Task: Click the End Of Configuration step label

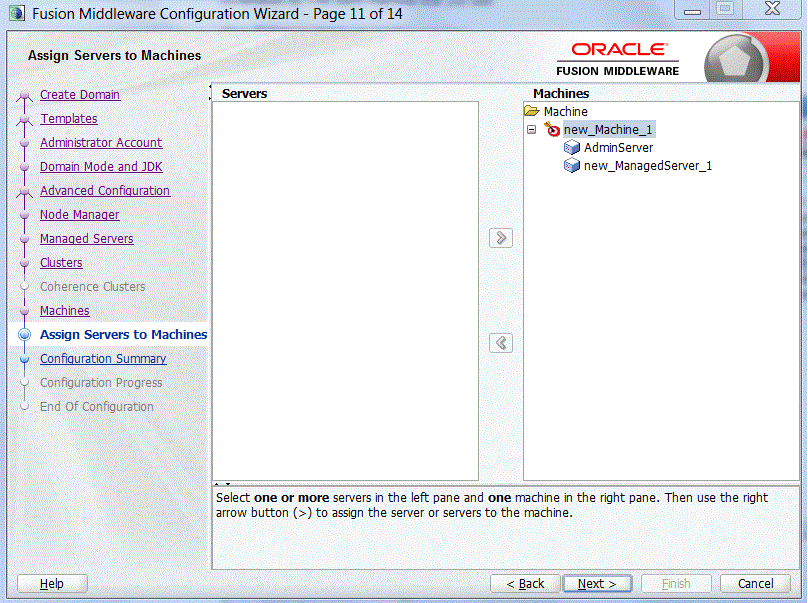Action: (97, 407)
